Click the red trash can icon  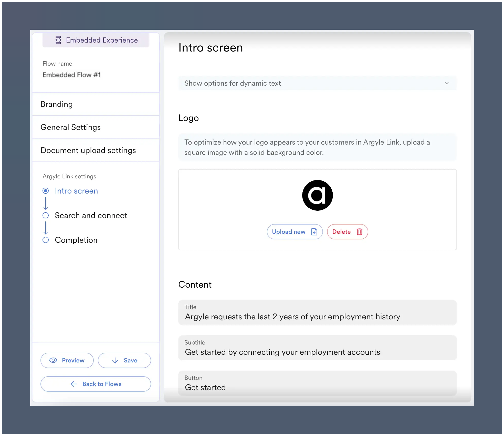[360, 232]
